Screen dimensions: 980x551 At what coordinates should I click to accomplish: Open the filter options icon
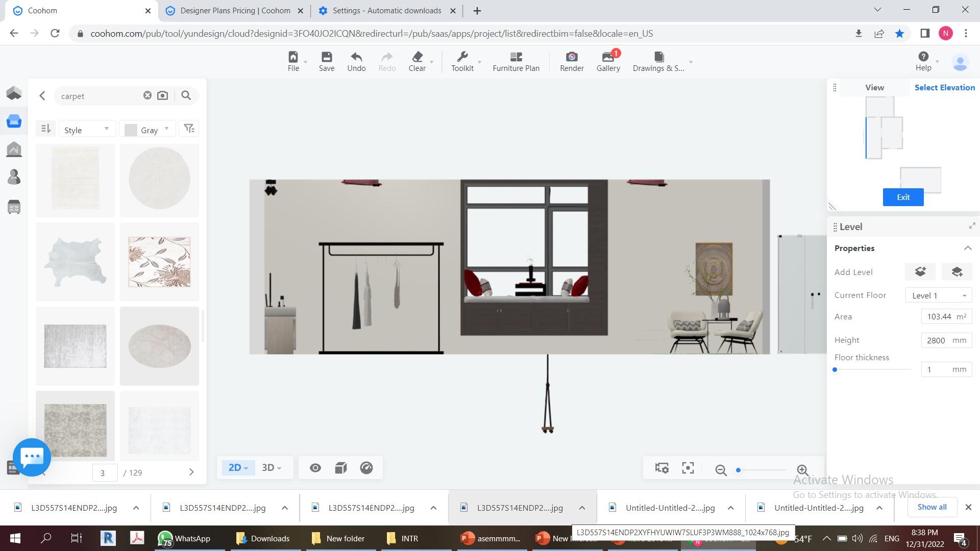click(189, 129)
